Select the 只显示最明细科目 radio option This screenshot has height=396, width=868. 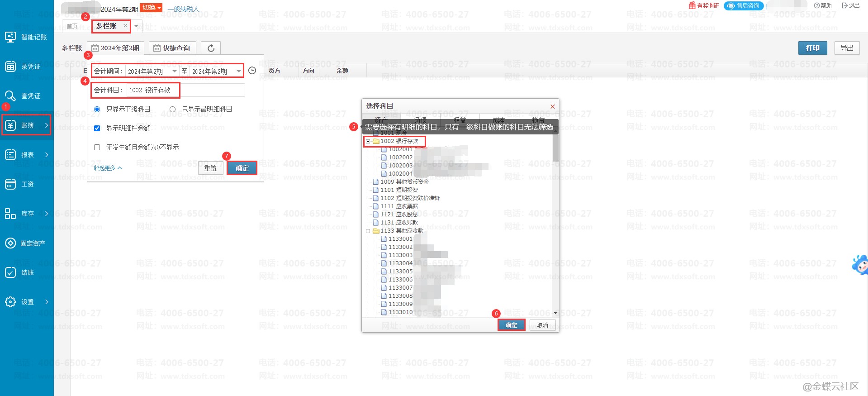172,109
